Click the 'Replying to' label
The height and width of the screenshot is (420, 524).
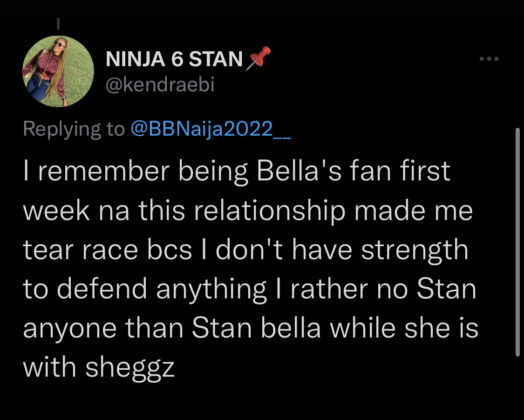coord(74,129)
